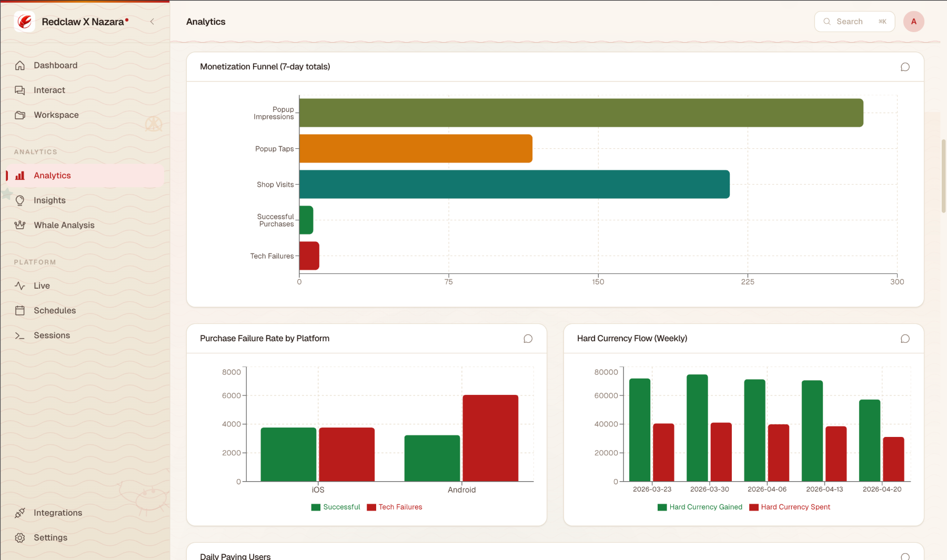Click the "iOS" axis label
This screenshot has width=947, height=560.
click(x=318, y=490)
